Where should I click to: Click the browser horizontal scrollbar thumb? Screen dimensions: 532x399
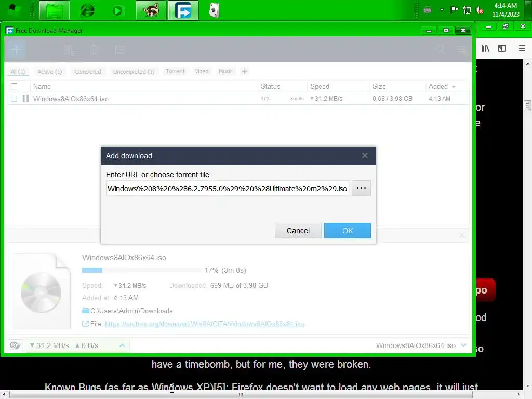[241, 395]
